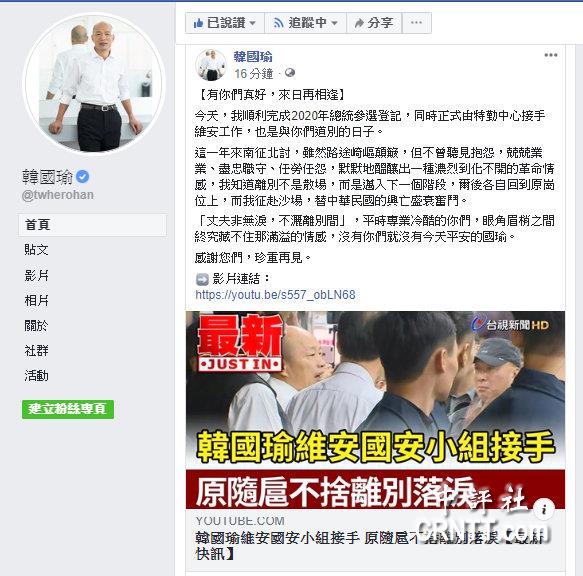The image size is (583, 576).
Task: Open 關於 page section
Action: (36, 325)
